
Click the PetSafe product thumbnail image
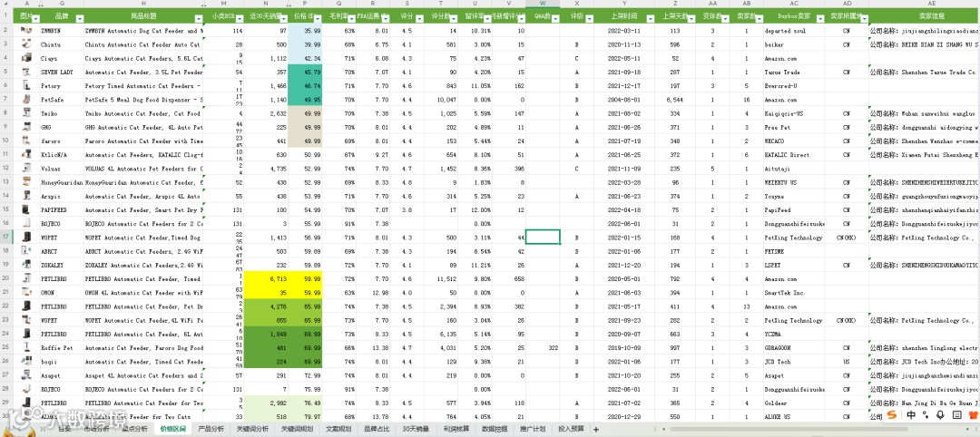point(26,99)
